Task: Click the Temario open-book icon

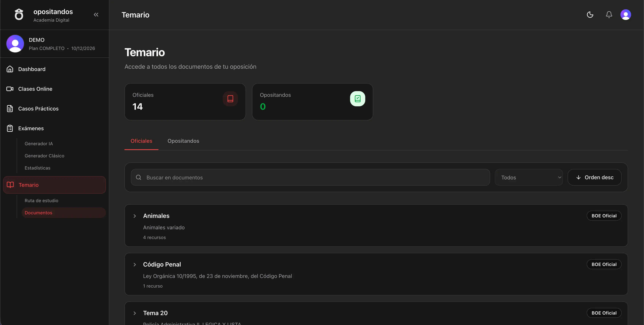Action: pos(10,185)
